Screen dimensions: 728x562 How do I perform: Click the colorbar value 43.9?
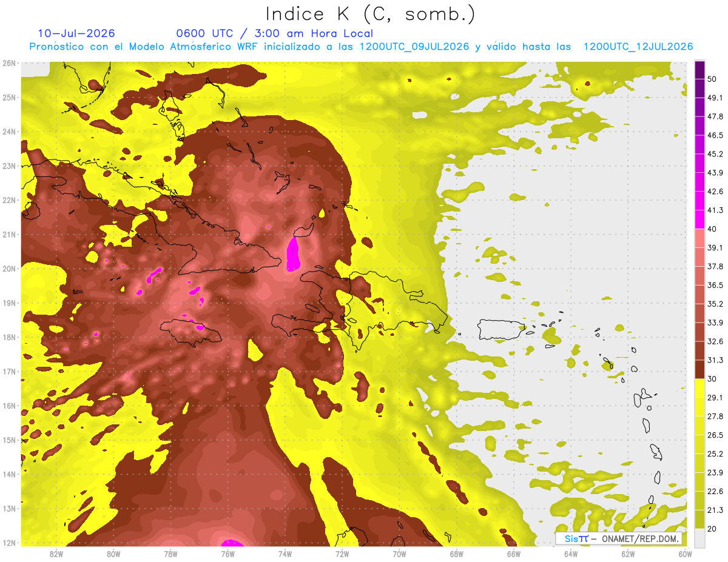tap(716, 173)
